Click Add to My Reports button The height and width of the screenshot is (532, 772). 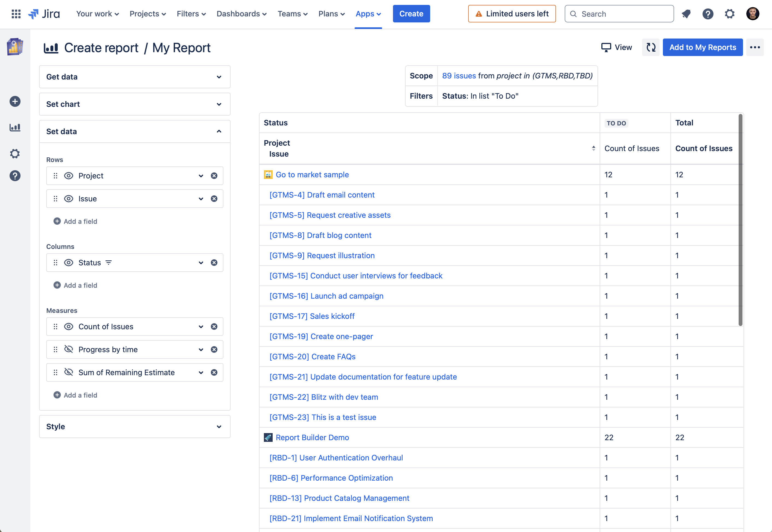[x=703, y=47]
